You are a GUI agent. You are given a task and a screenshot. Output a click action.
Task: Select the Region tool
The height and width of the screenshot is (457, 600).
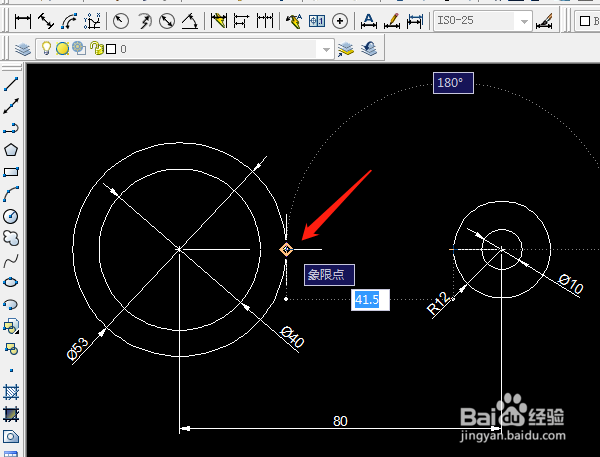tap(11, 436)
